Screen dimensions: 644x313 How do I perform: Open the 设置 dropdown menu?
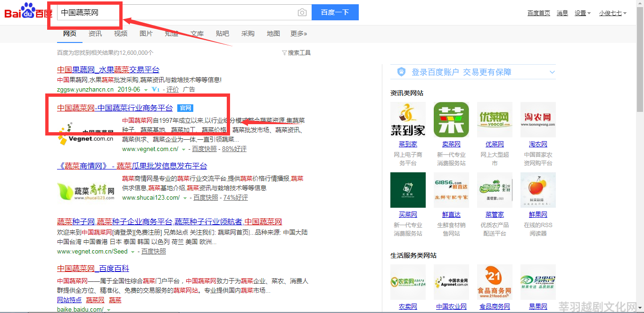click(x=582, y=13)
